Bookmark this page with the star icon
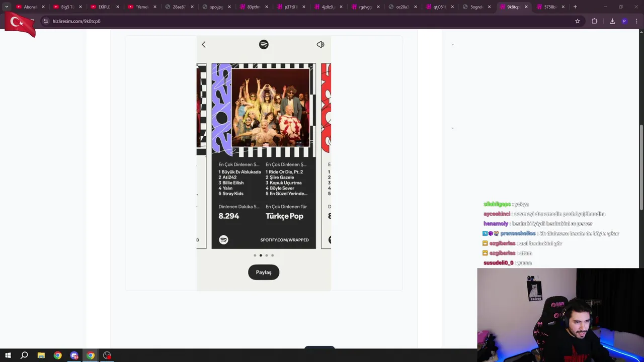644x362 pixels. point(578,21)
